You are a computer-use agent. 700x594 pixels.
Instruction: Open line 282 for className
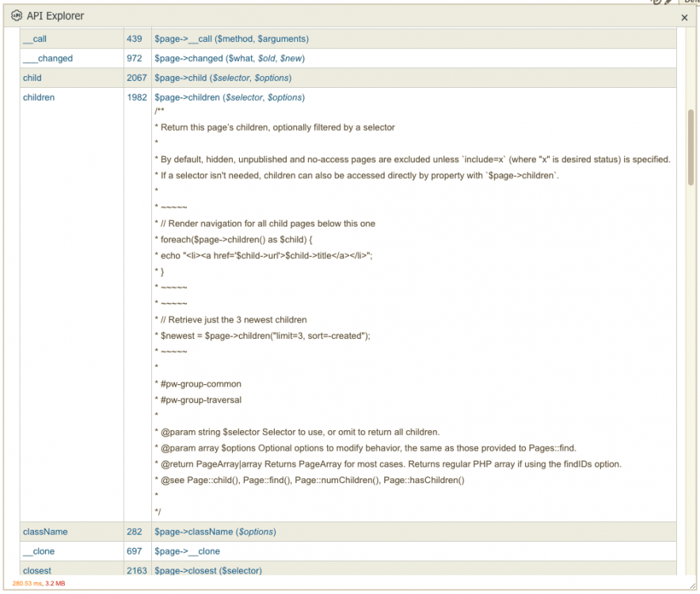click(134, 531)
